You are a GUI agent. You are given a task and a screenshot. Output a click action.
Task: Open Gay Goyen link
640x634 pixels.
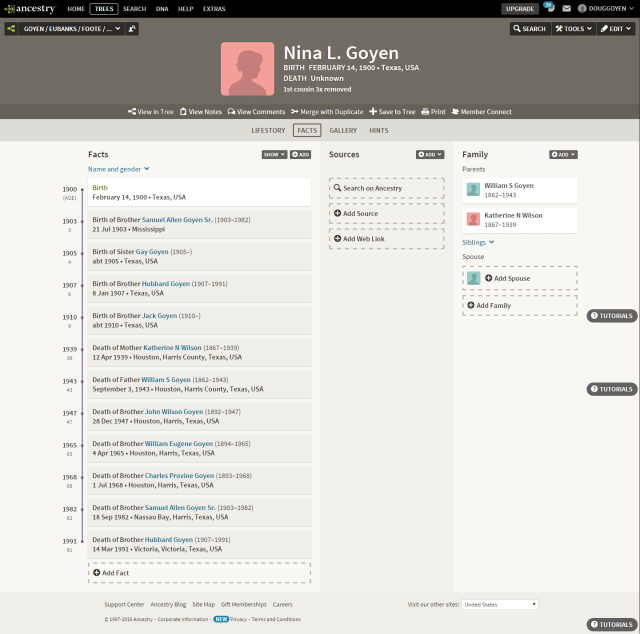[x=152, y=252]
